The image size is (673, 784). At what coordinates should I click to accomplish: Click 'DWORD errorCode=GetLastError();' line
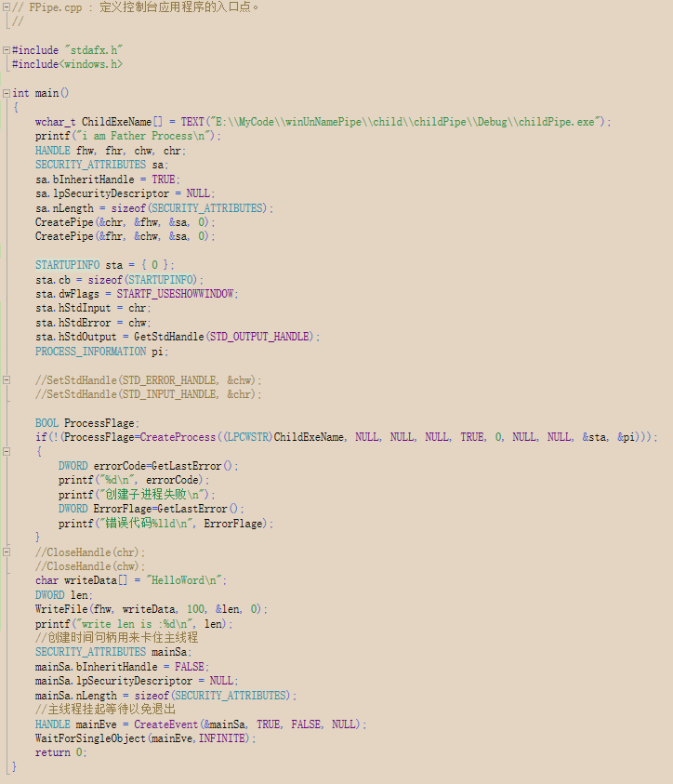[x=148, y=466]
